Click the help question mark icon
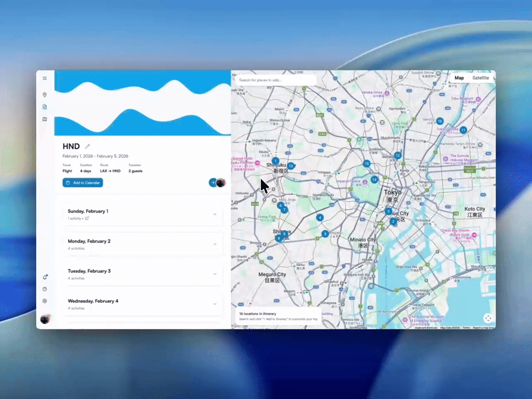 tap(45, 289)
